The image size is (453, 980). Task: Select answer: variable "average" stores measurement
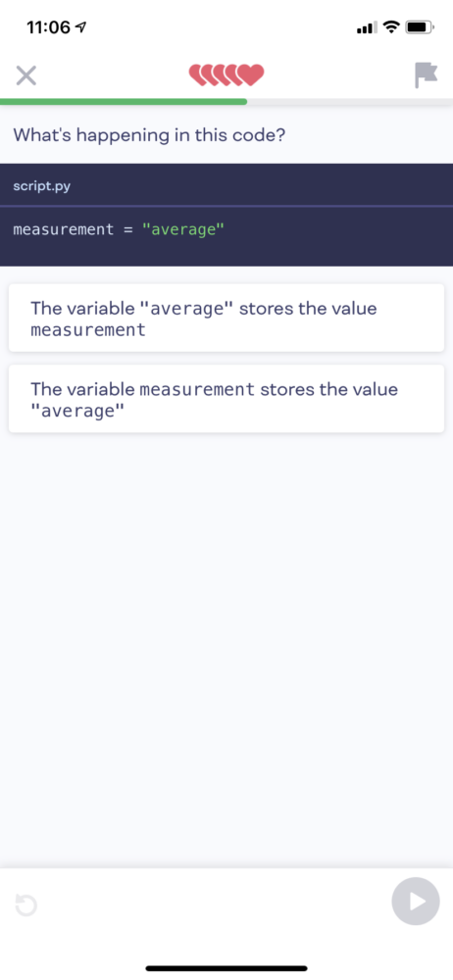pyautogui.click(x=226, y=318)
